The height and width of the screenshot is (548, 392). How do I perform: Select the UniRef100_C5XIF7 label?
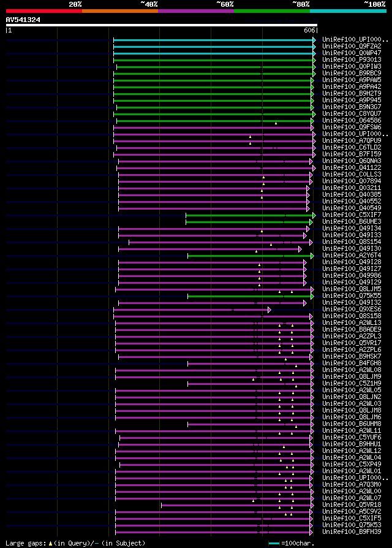[x=352, y=215]
